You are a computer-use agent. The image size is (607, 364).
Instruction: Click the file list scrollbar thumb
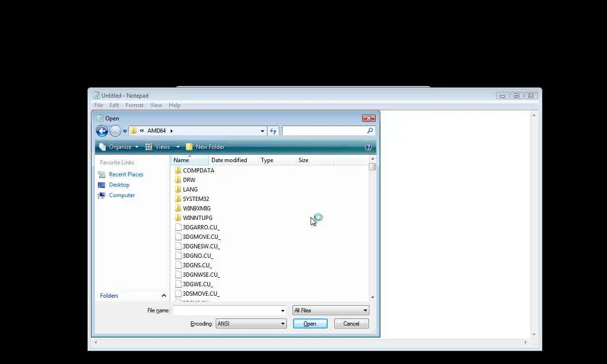point(373,167)
